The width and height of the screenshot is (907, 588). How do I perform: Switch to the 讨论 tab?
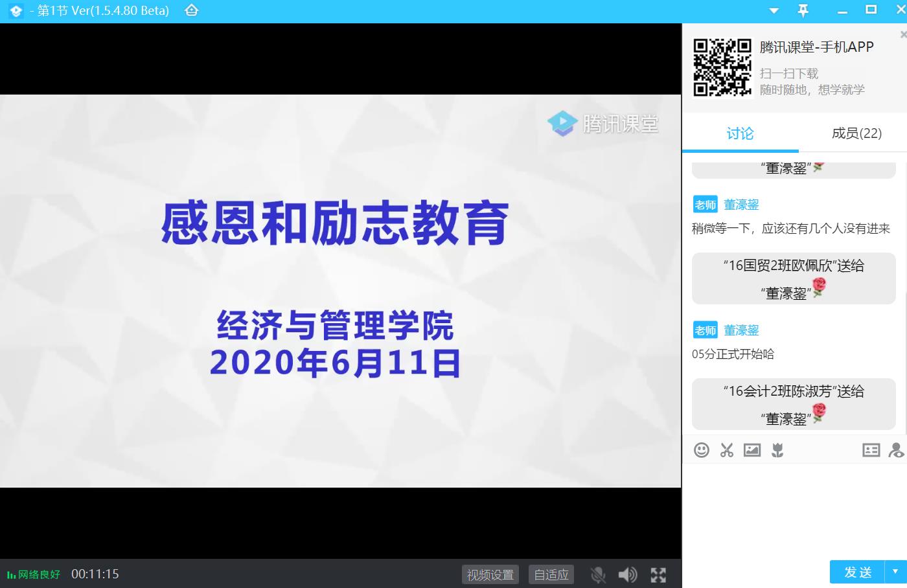pyautogui.click(x=740, y=133)
